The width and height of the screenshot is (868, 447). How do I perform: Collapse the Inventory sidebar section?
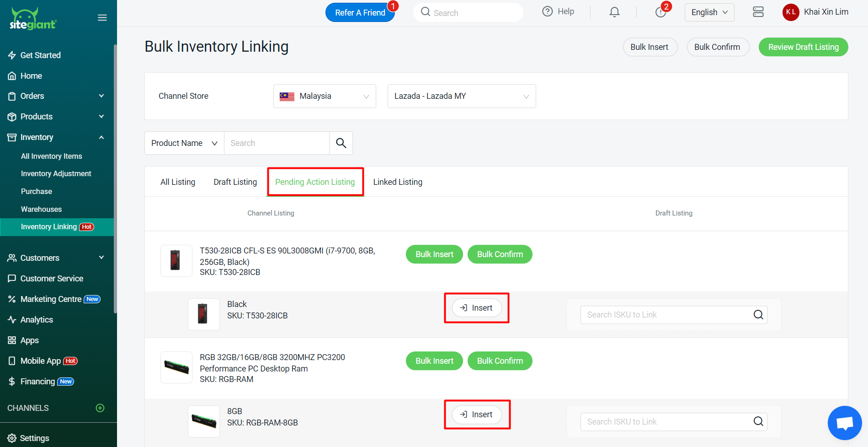coord(101,137)
